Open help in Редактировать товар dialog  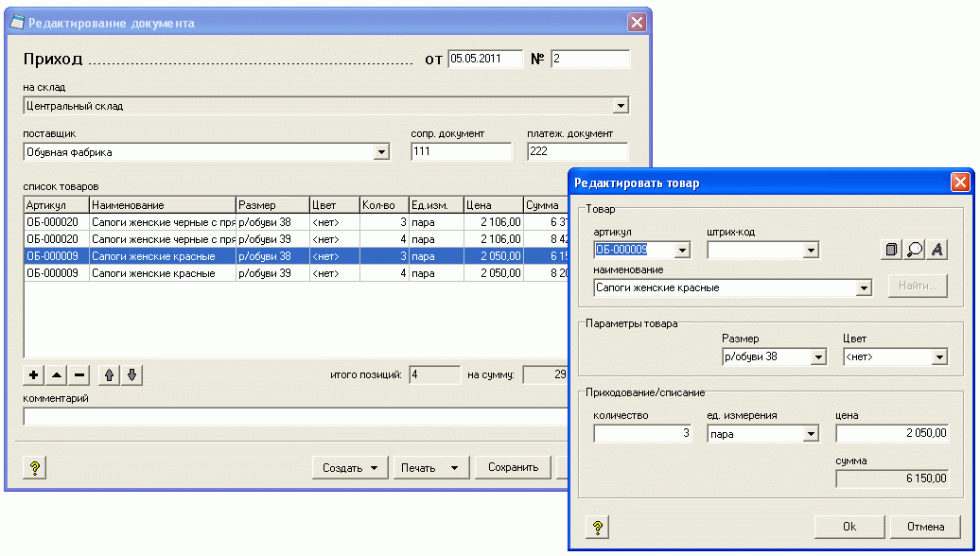(597, 527)
